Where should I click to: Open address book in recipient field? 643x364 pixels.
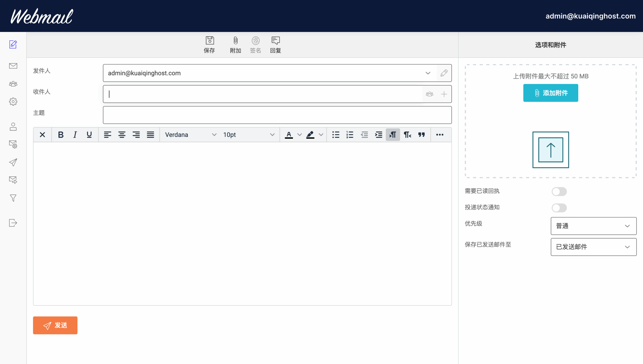point(430,94)
